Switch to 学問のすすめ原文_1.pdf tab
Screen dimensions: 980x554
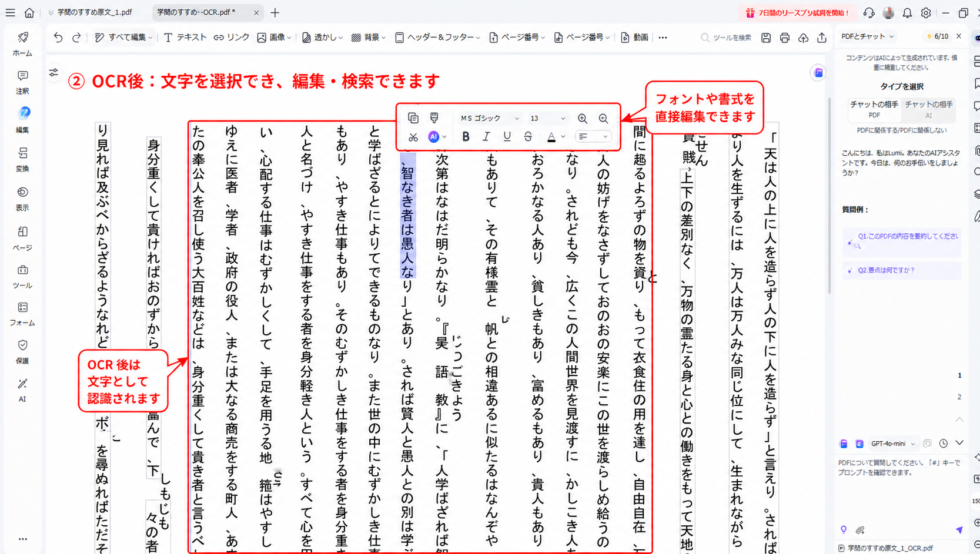(95, 12)
